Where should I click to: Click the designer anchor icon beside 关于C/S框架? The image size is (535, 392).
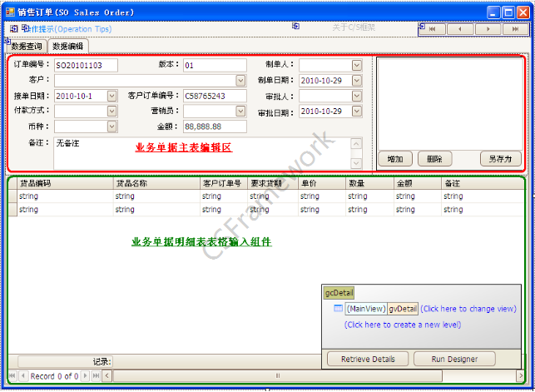tap(295, 26)
